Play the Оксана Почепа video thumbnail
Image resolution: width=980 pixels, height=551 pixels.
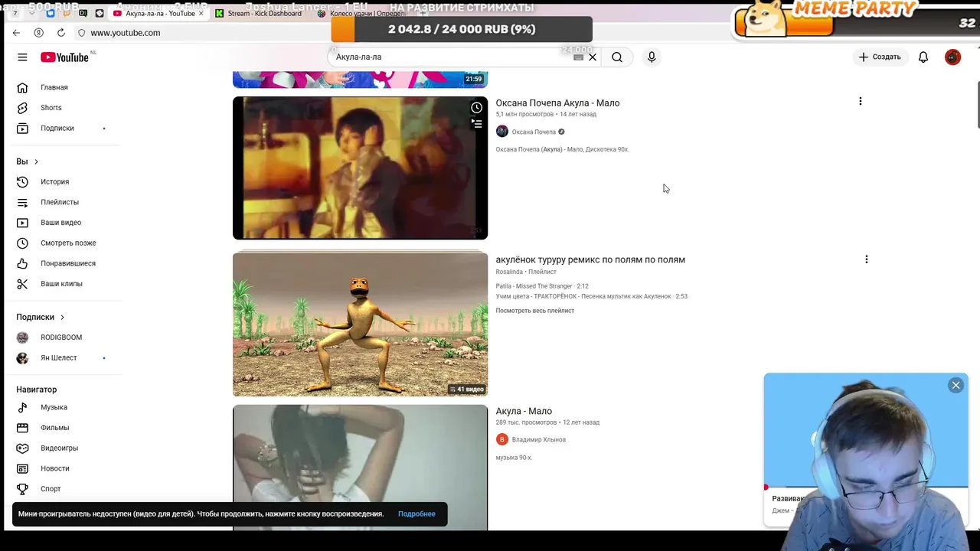click(x=360, y=168)
